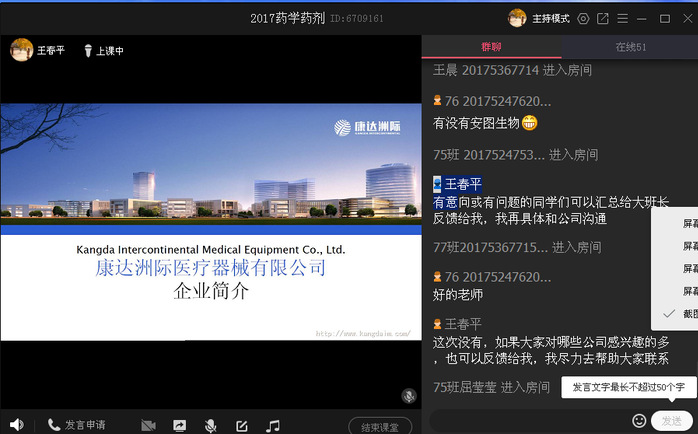
Task: Click the pop-out window icon
Action: pyautogui.click(x=603, y=18)
